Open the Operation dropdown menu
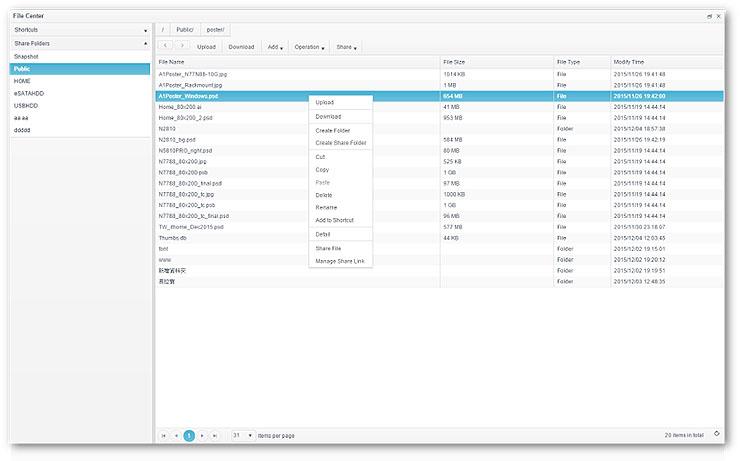The height and width of the screenshot is (461, 740). (x=310, y=47)
